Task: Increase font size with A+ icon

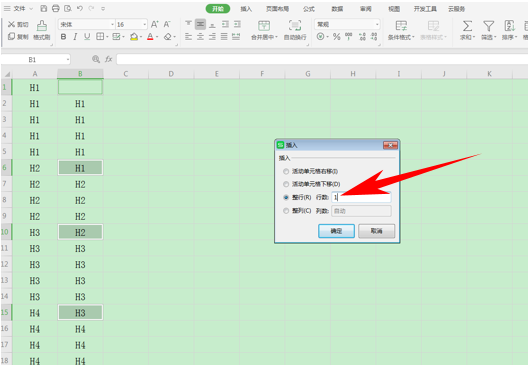Action: click(154, 24)
